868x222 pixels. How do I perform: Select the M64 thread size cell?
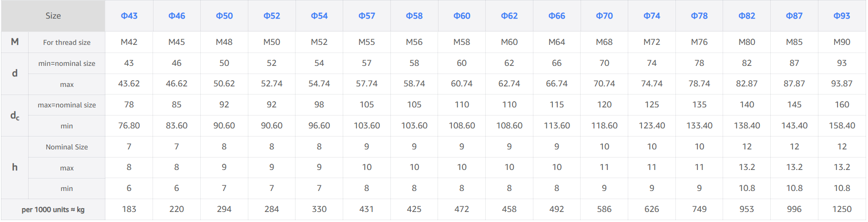point(556,42)
